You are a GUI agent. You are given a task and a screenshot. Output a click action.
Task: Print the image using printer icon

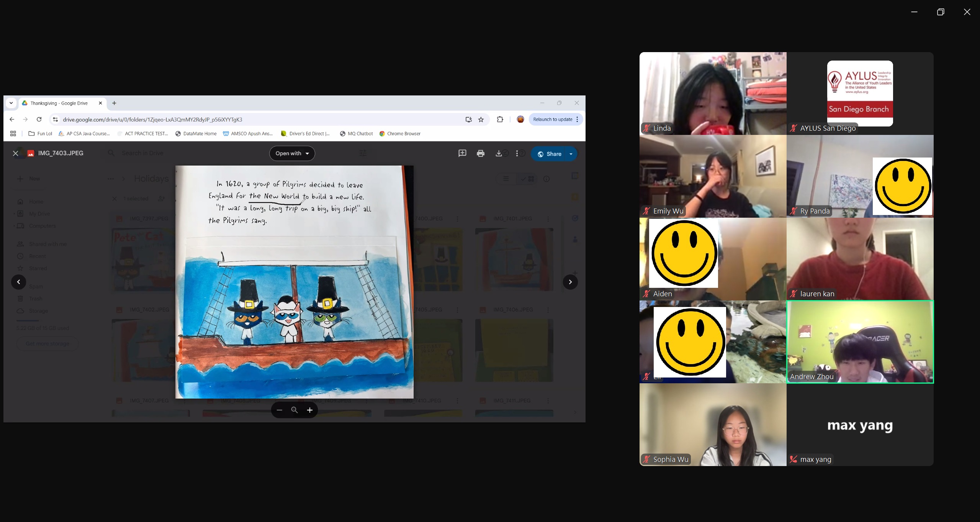pyautogui.click(x=481, y=153)
